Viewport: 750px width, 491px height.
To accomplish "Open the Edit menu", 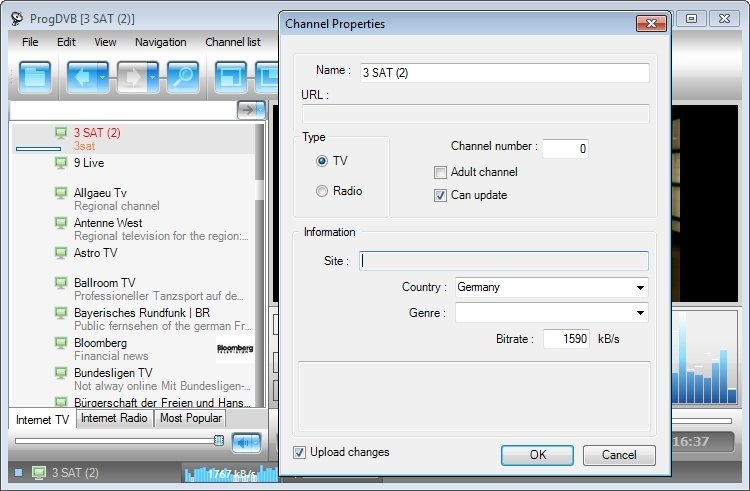I will point(66,42).
